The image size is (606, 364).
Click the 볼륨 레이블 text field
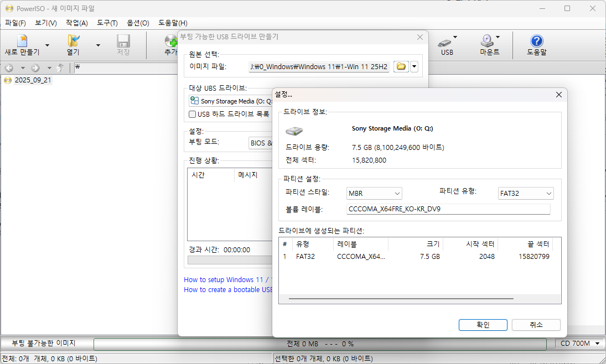coord(448,209)
